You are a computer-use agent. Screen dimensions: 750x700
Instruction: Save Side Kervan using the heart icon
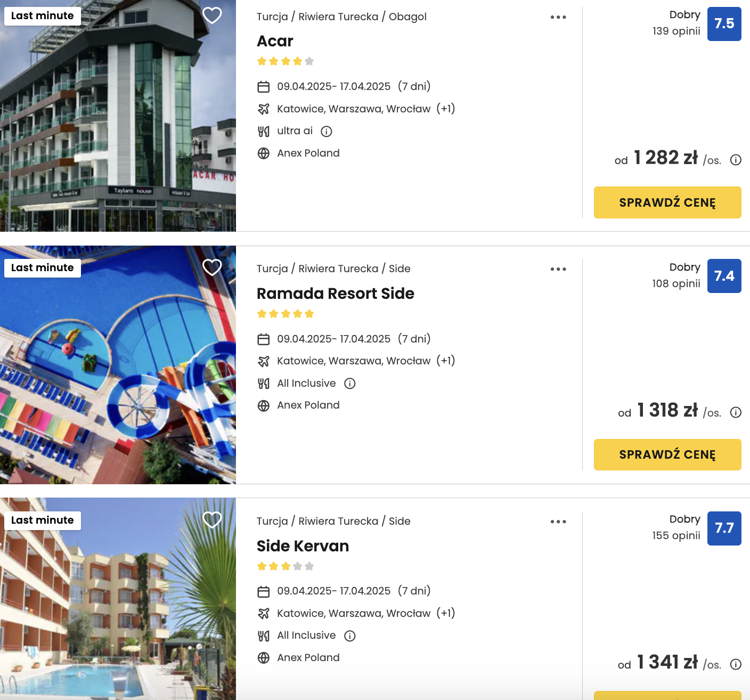point(212,519)
